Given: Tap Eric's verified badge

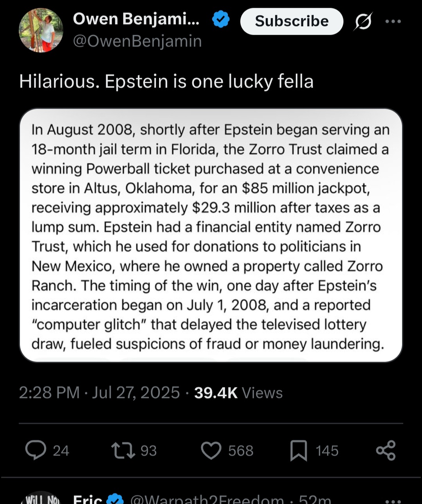Looking at the screenshot, I should click(115, 499).
